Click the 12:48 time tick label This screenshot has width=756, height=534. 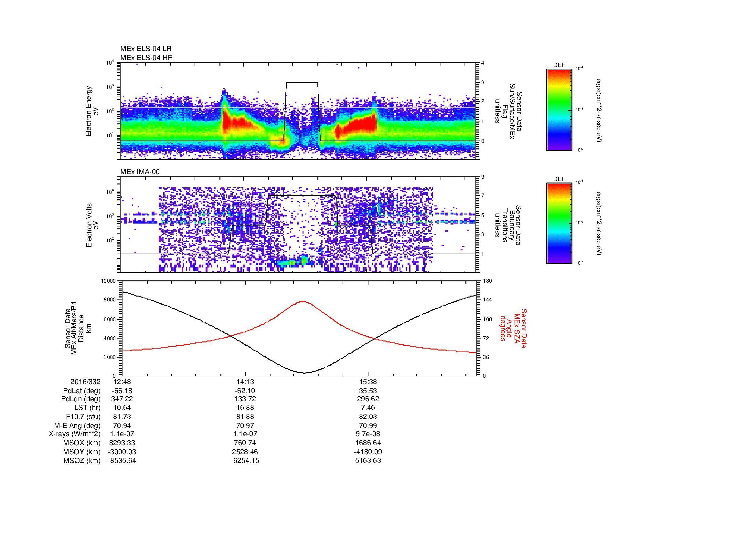pyautogui.click(x=122, y=382)
